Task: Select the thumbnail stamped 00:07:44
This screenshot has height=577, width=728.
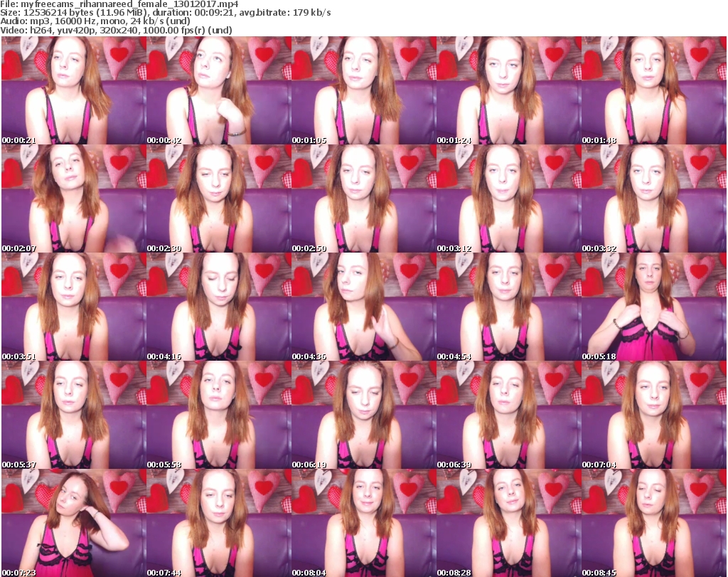Action: (x=219, y=523)
